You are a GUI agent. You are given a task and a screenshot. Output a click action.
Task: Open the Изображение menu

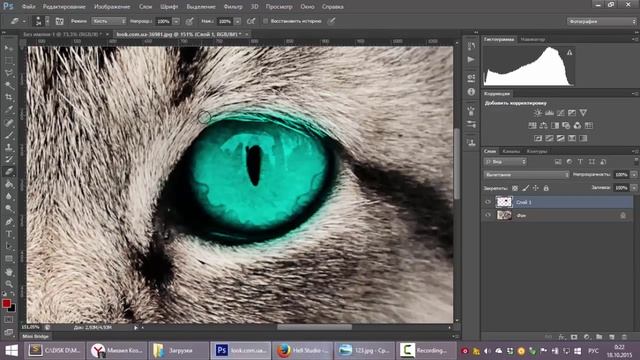coord(112,7)
